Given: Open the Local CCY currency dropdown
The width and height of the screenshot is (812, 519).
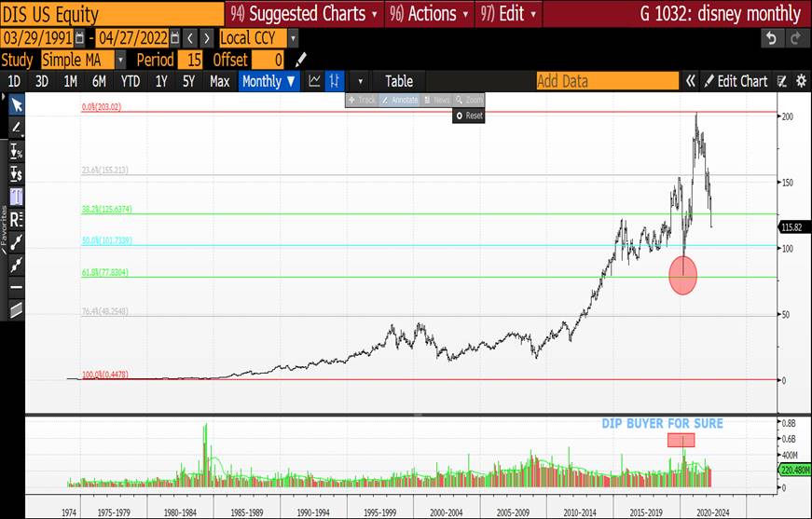Looking at the screenshot, I should pos(293,38).
